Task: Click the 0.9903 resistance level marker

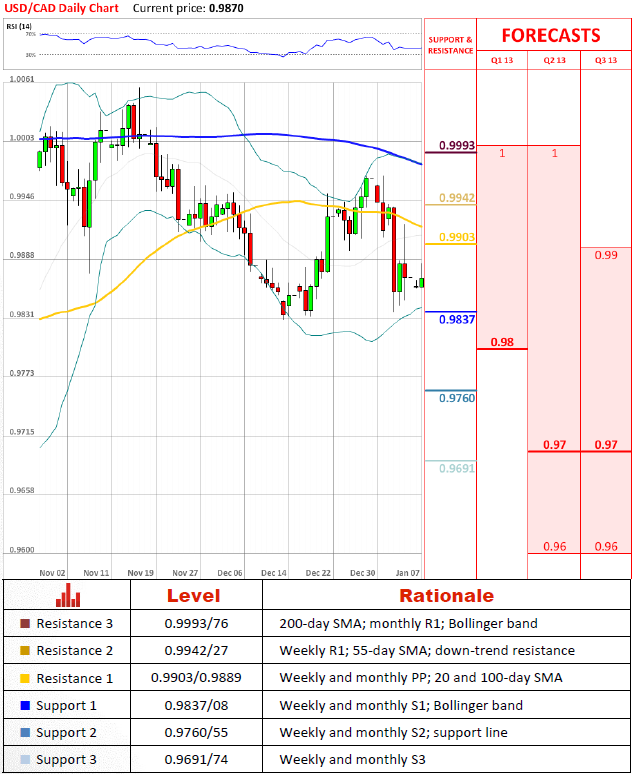Action: tap(457, 237)
